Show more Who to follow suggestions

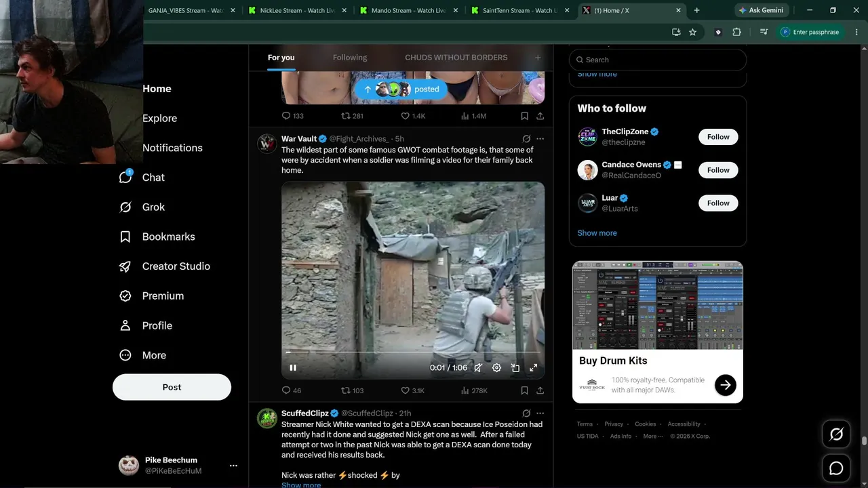(597, 233)
